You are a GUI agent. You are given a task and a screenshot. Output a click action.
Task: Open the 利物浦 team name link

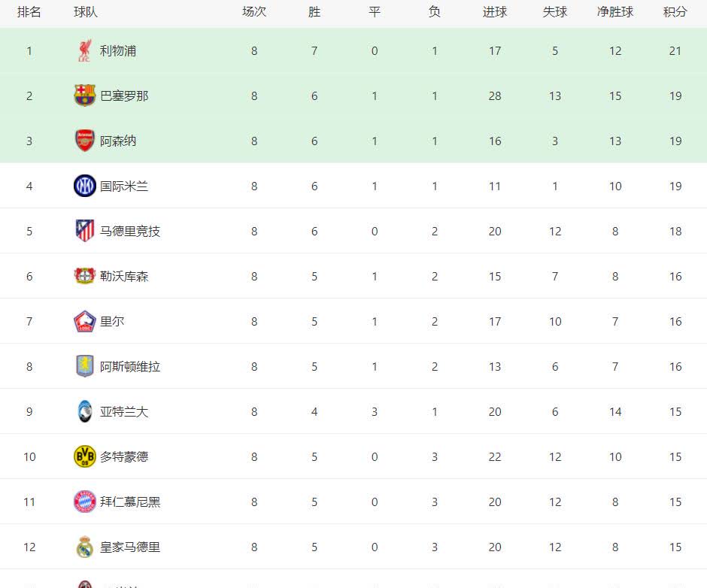(x=118, y=51)
